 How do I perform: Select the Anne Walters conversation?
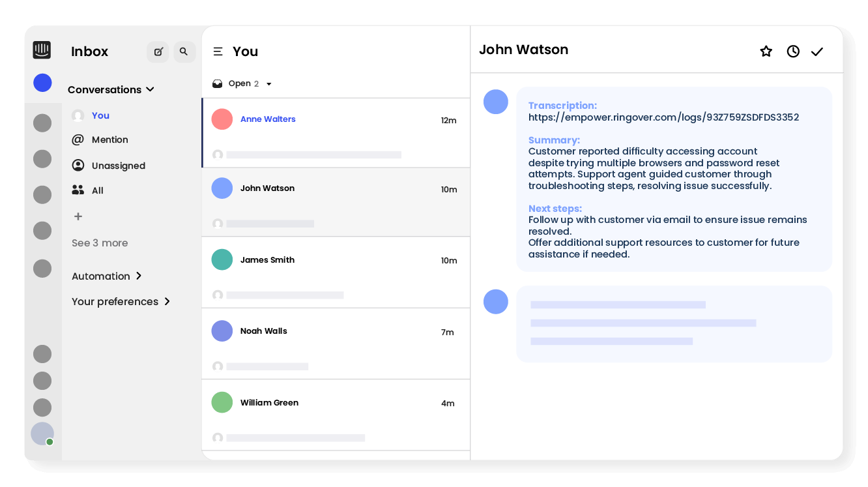pos(336,132)
